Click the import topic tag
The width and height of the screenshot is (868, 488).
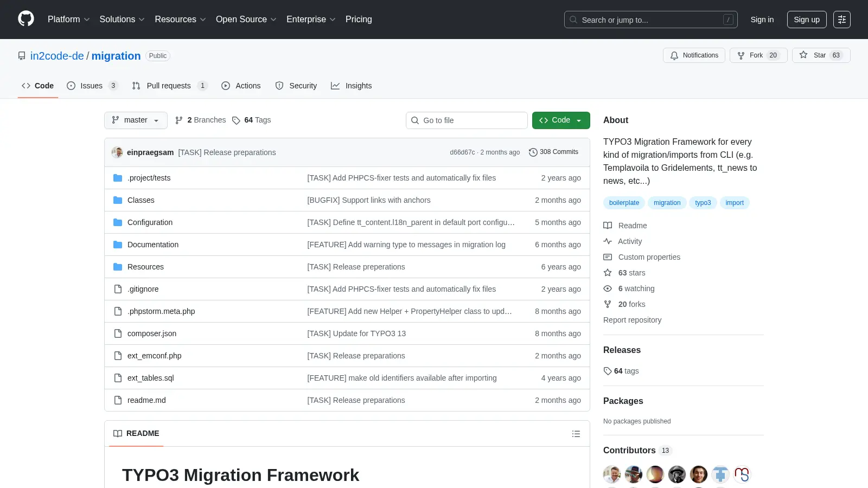pos(735,203)
